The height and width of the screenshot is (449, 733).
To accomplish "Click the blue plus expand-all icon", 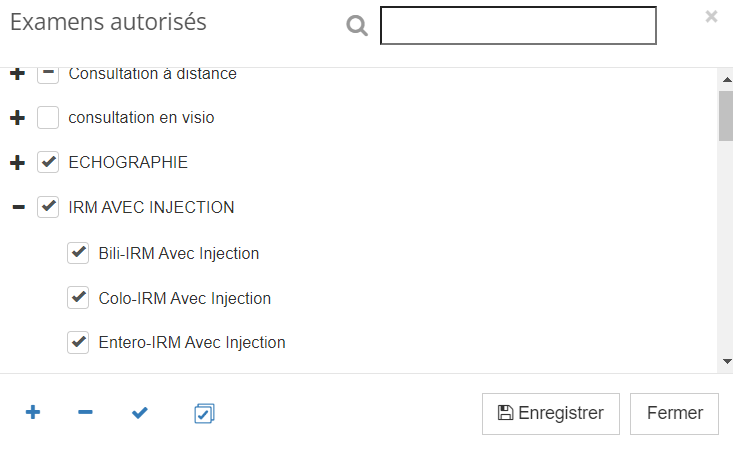I will click(33, 413).
